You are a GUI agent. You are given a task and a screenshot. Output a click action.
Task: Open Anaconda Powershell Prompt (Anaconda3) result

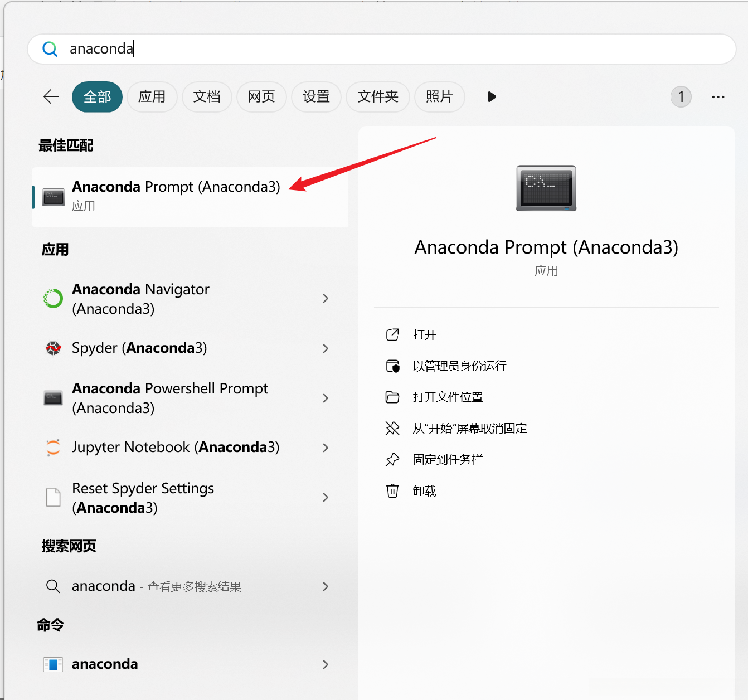[x=190, y=398]
